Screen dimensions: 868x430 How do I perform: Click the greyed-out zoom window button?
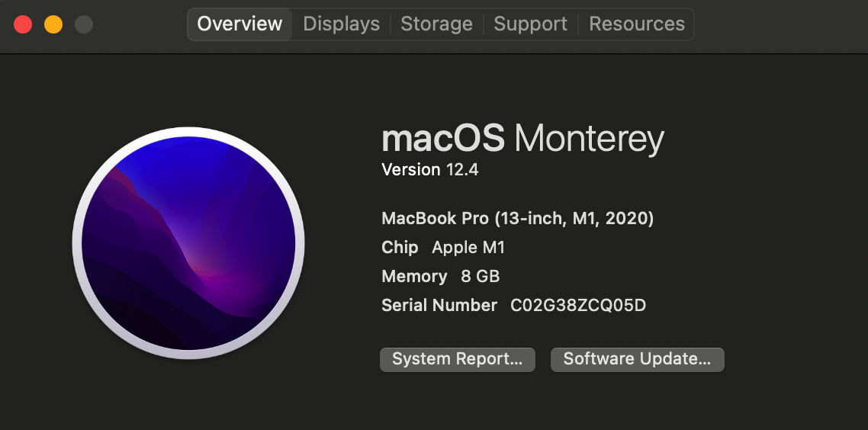[84, 24]
